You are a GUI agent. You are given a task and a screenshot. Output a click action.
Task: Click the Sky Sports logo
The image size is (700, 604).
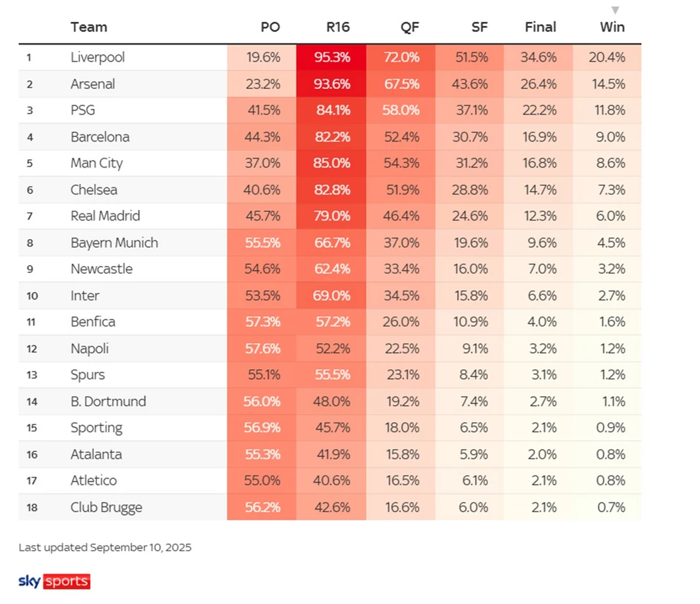(54, 581)
